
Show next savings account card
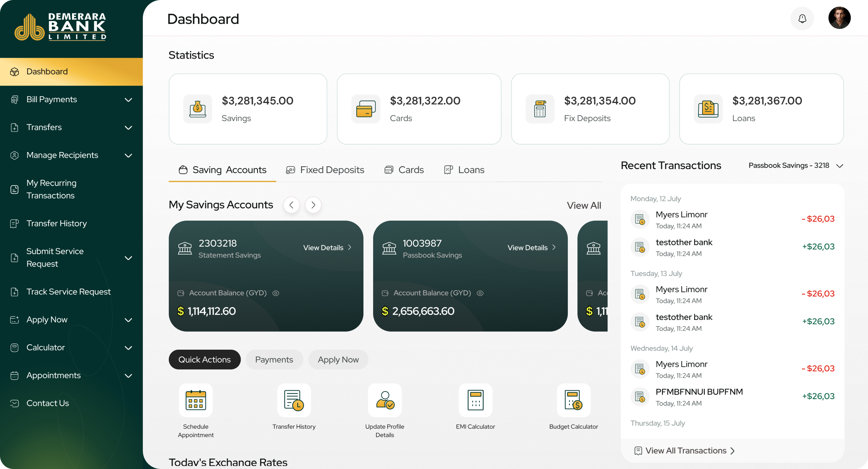(313, 205)
